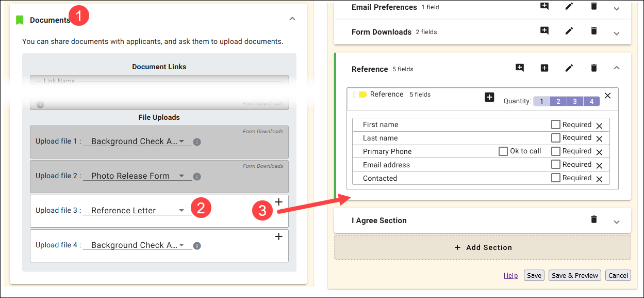Image resolution: width=644 pixels, height=298 pixels.
Task: Delete the I Agree Section
Action: (x=594, y=219)
